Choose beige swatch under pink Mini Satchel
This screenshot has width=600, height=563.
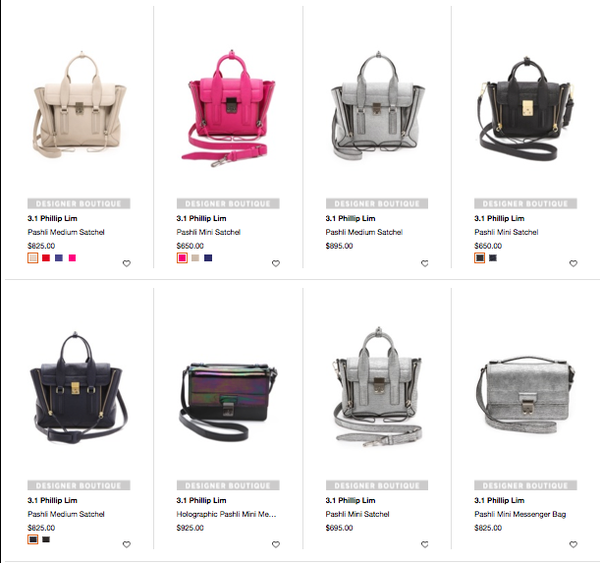pyautogui.click(x=195, y=258)
